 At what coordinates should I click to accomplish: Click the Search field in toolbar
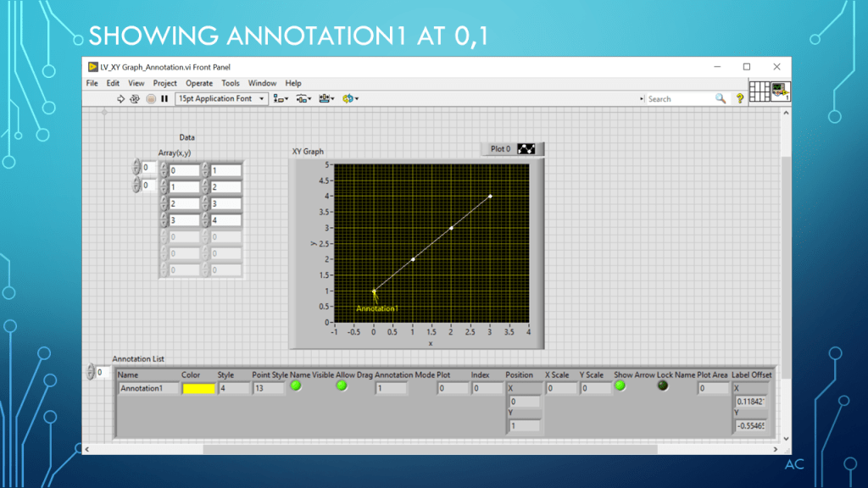pos(678,99)
